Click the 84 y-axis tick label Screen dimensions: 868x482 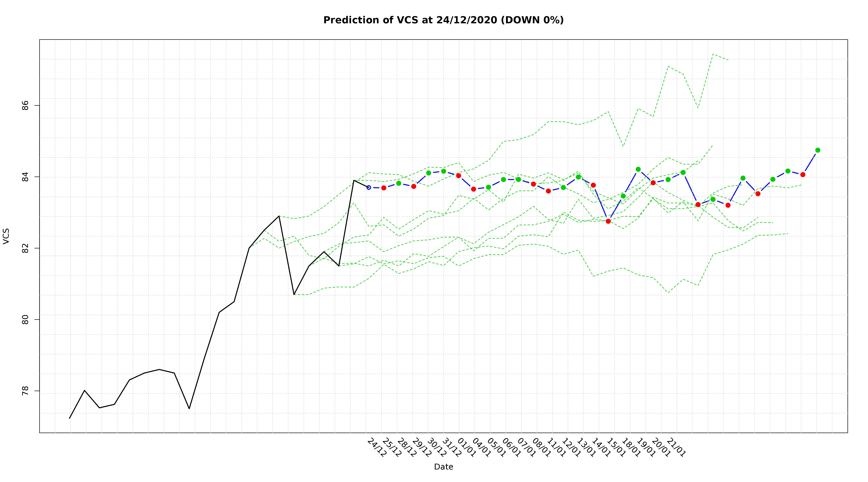[25, 177]
